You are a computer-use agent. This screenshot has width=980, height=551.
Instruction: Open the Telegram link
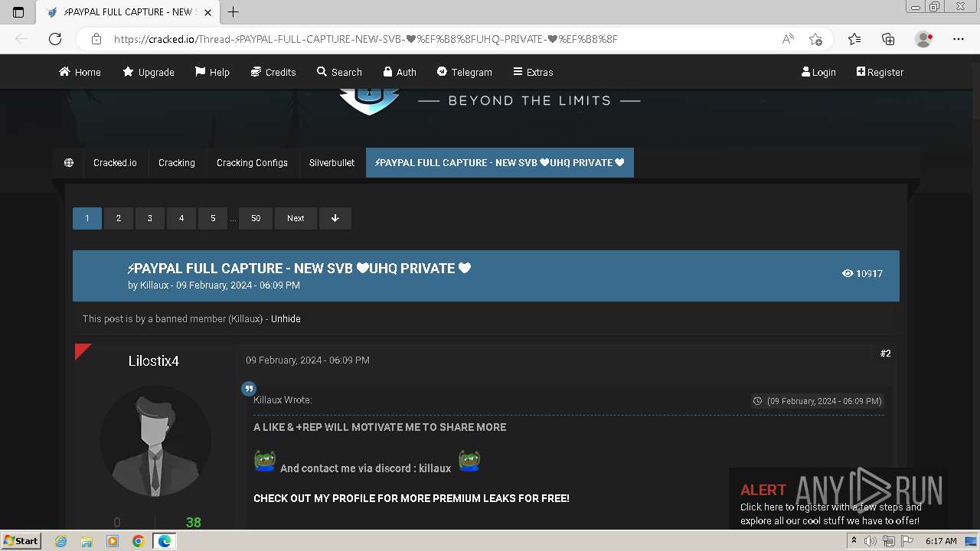point(465,72)
